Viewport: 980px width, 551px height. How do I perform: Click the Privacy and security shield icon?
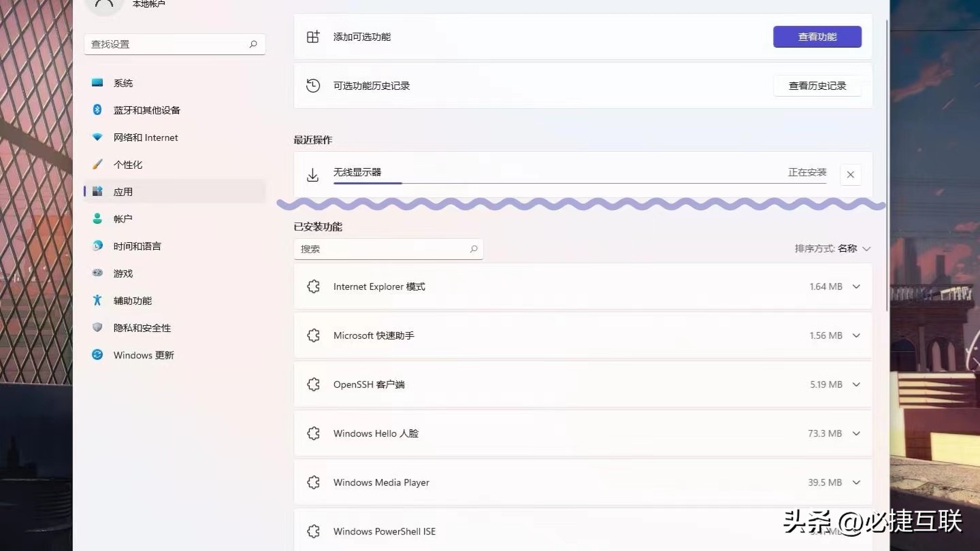click(x=97, y=327)
